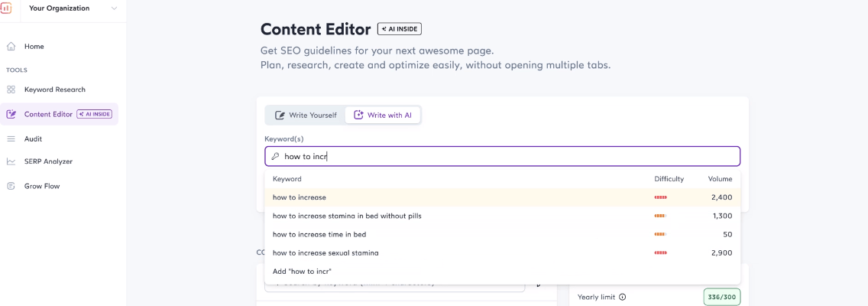Select "how to increase" suggestion
Viewport: 868px width, 306px height.
(300, 197)
